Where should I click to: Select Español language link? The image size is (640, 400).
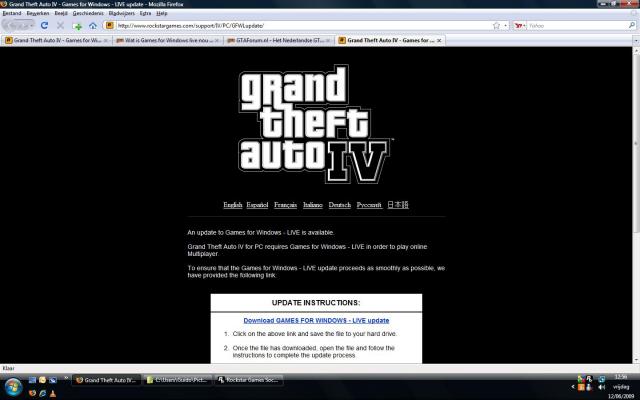click(x=257, y=205)
